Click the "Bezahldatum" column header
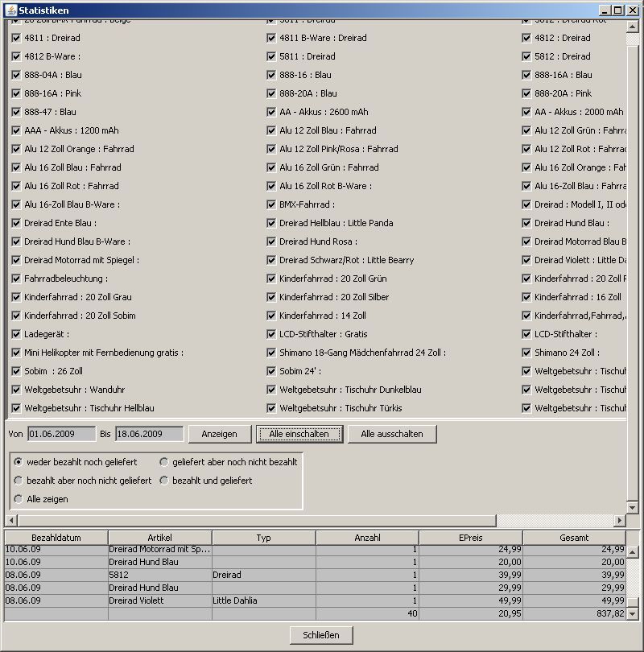 tap(56, 538)
